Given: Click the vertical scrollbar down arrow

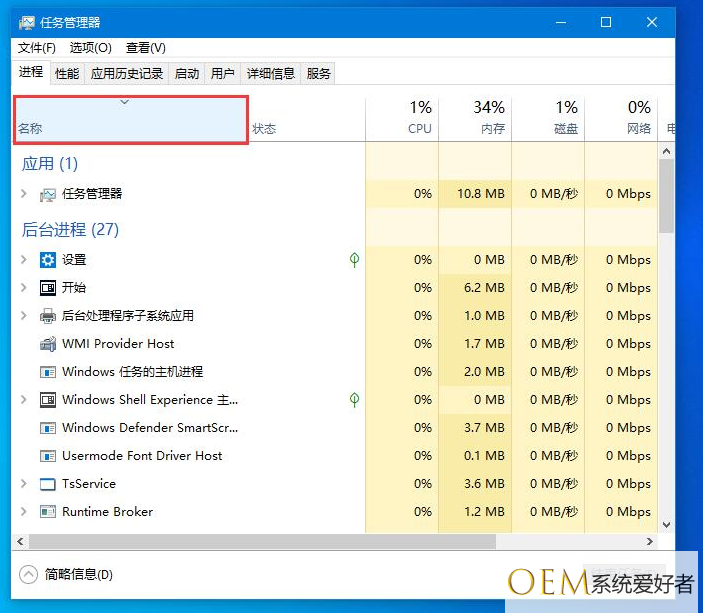Looking at the screenshot, I should [x=666, y=523].
